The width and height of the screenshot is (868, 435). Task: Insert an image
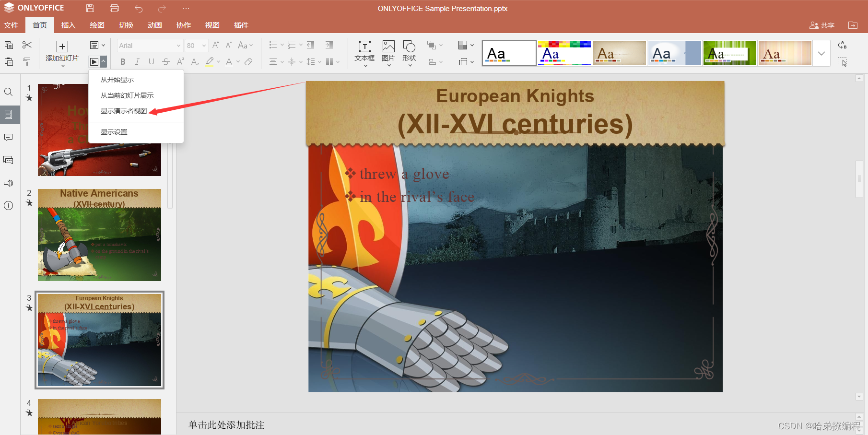[x=388, y=52]
